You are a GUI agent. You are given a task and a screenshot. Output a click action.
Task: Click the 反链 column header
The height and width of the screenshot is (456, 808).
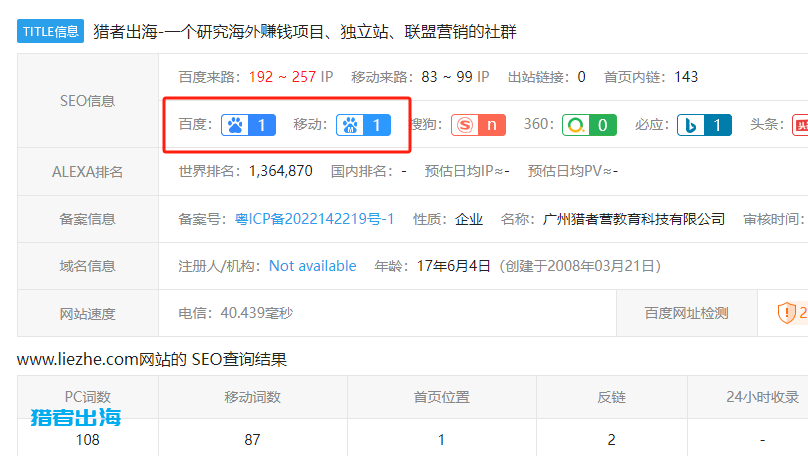(x=612, y=397)
